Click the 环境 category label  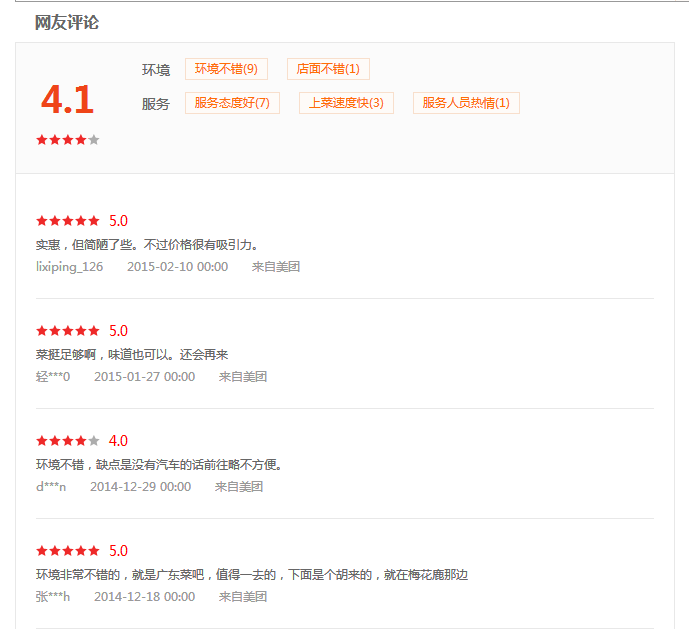pos(156,70)
